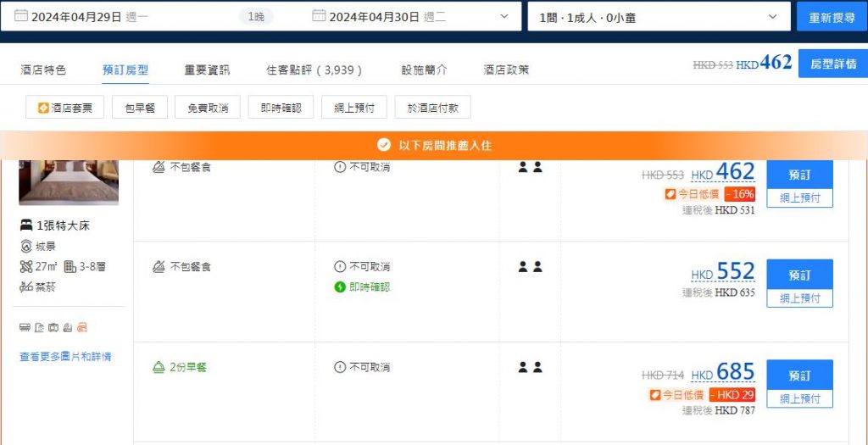Open 查看更多圖片和詳情 link
Screen dimensions: 868x445
pyautogui.click(x=65, y=357)
